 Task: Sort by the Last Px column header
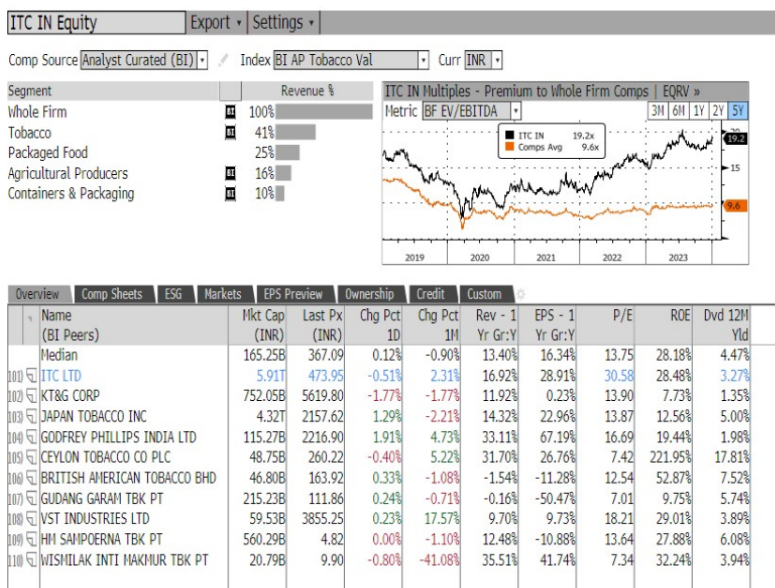click(316, 325)
